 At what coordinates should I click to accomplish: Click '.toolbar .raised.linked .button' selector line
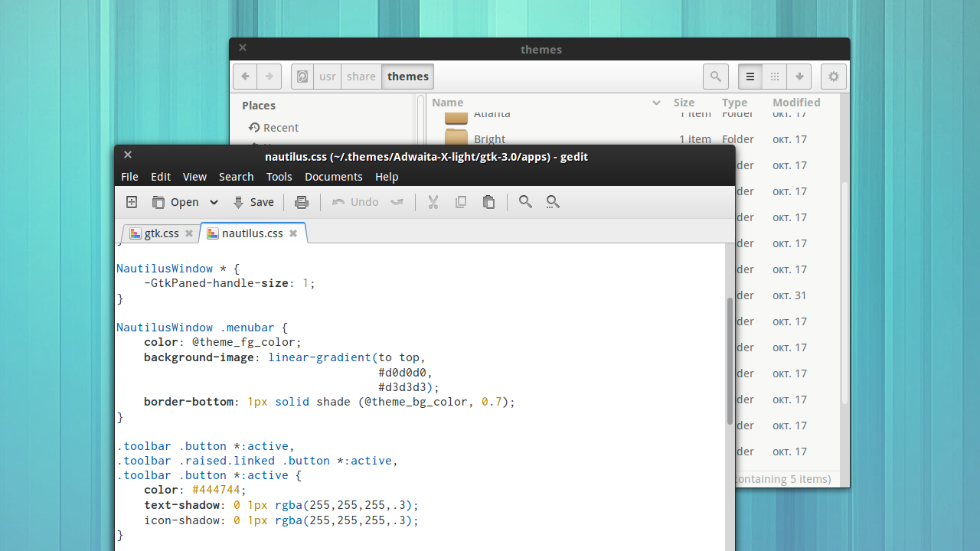[x=257, y=461]
